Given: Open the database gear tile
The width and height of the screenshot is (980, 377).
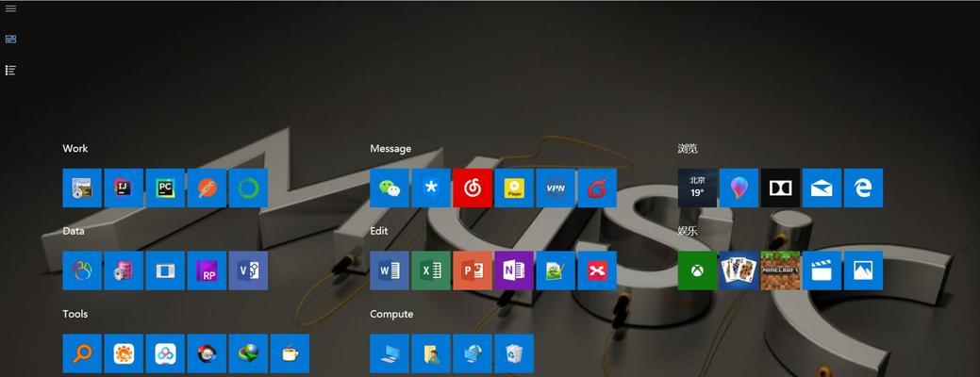Looking at the screenshot, I should pyautogui.click(x=124, y=270).
